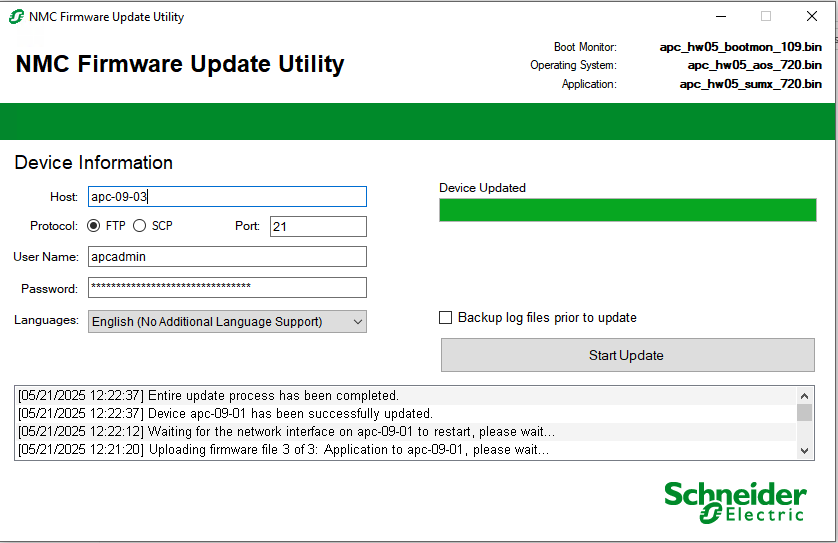Open the Languages dropdown
838x543 pixels.
(x=227, y=322)
